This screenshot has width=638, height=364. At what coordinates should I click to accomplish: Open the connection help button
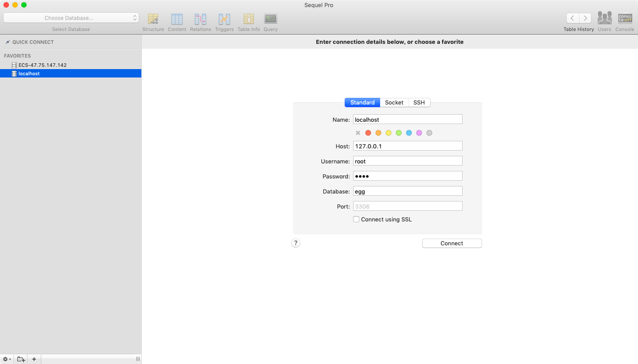coord(296,243)
